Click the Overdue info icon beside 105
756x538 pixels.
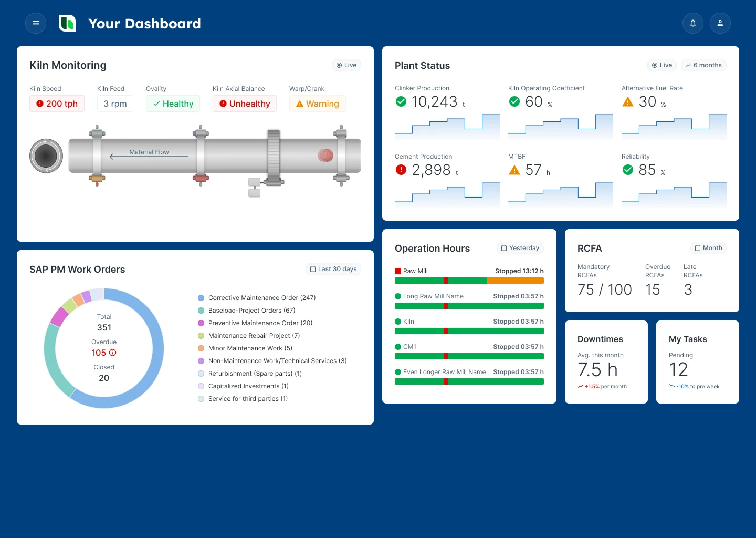click(x=112, y=353)
